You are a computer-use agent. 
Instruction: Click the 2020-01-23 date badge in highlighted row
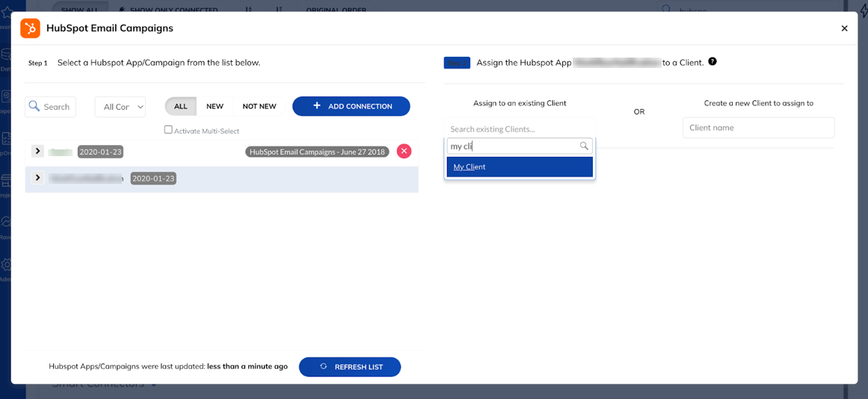pos(153,178)
